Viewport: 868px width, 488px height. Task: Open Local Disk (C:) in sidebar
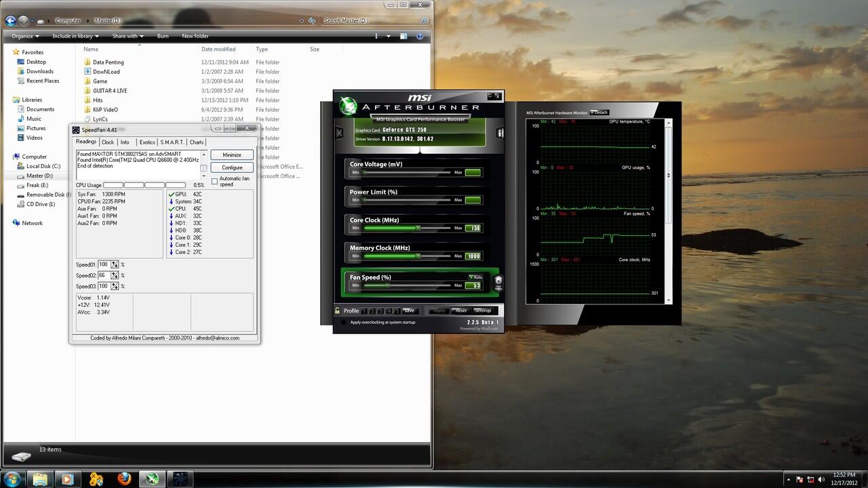pyautogui.click(x=43, y=166)
